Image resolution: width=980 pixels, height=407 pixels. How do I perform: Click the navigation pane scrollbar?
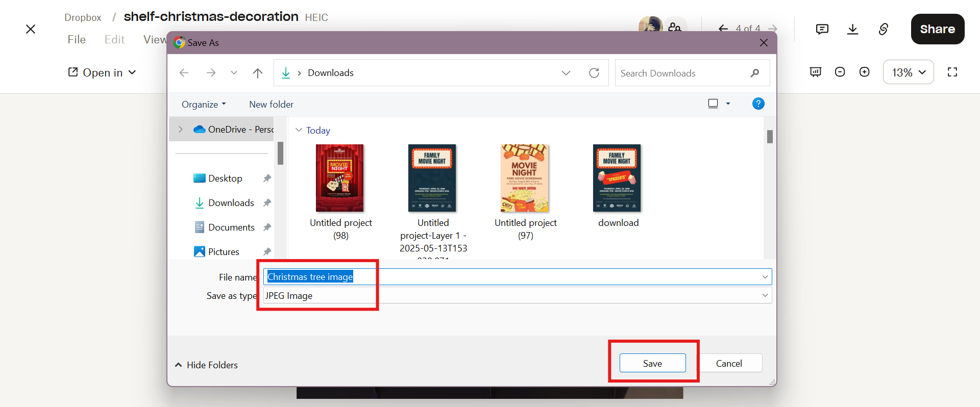point(280,153)
